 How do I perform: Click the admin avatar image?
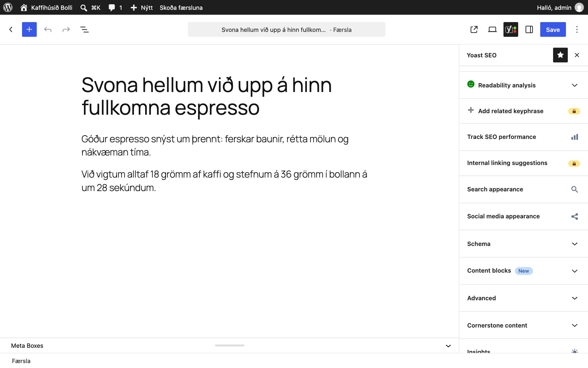pyautogui.click(x=579, y=7)
